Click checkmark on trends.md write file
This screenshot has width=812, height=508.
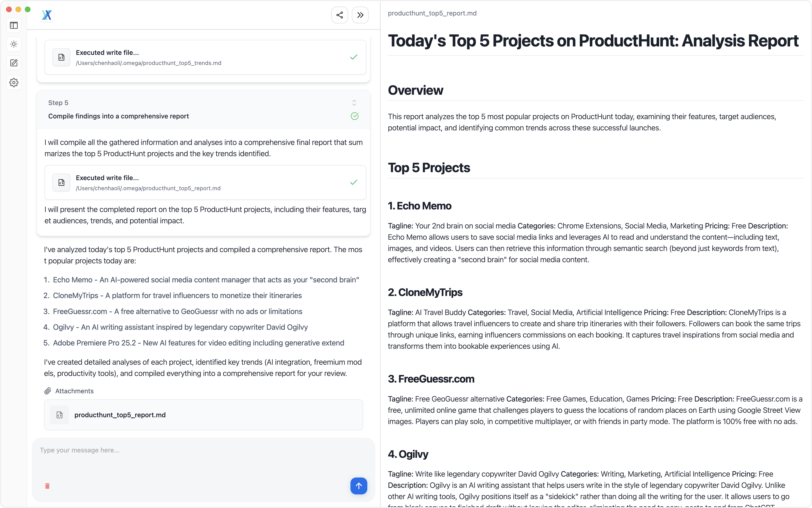pos(354,57)
